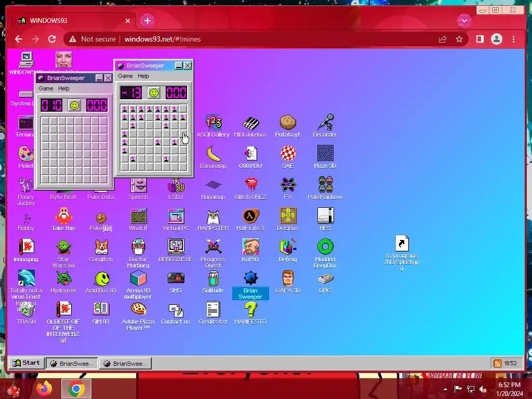This screenshot has height=399, width=532.
Task: Open a new browser tab
Action: click(x=147, y=21)
